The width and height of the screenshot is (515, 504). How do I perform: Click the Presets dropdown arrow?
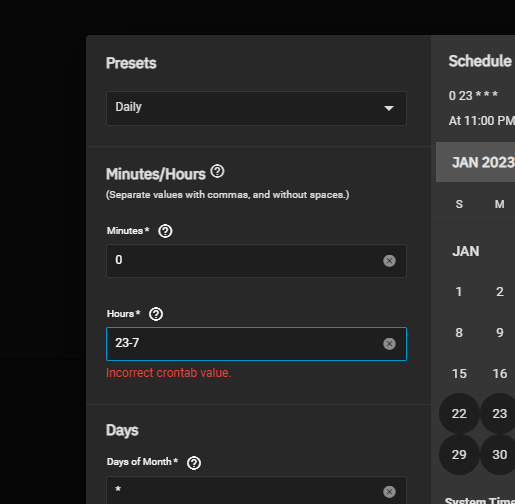click(389, 108)
